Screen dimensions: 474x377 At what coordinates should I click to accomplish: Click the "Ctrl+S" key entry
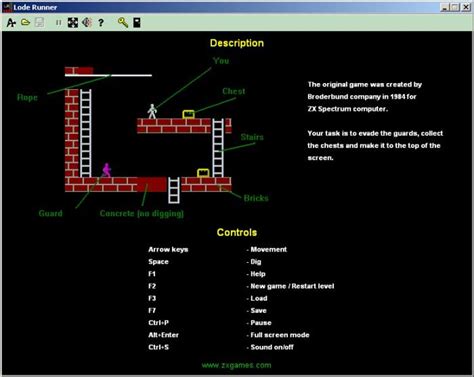point(159,347)
